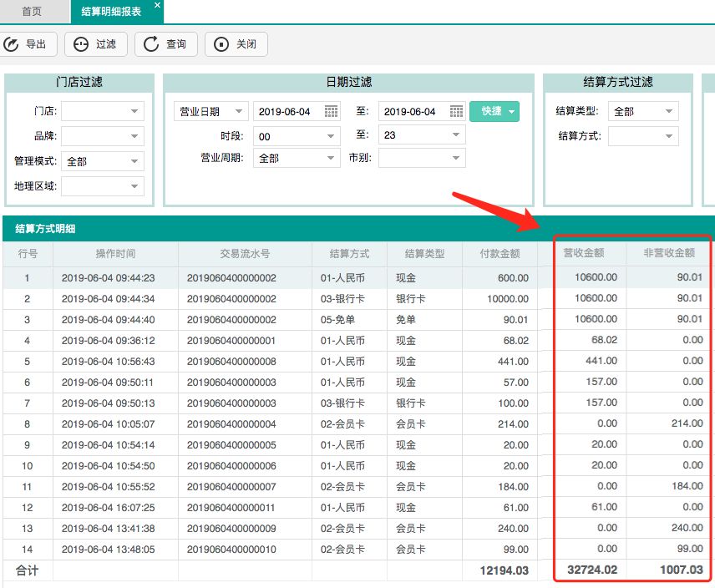
Task: Click the total payment amount 12194.03
Action: pyautogui.click(x=505, y=571)
